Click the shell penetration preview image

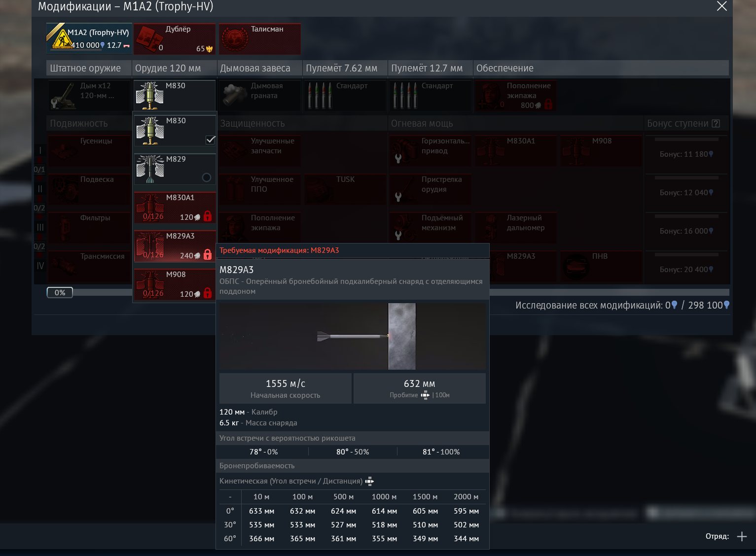click(353, 336)
